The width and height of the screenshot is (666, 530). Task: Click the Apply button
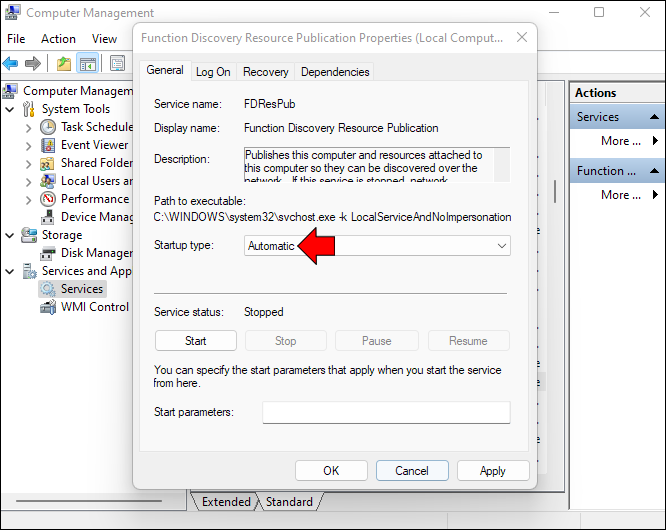pos(493,471)
